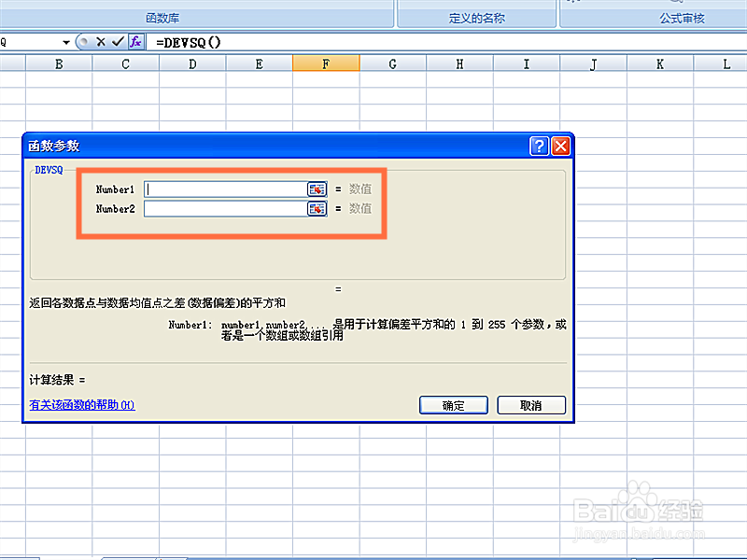Screen dimensions: 747x560
Task: Click the range collapse icon beside Number2
Action: pos(317,208)
